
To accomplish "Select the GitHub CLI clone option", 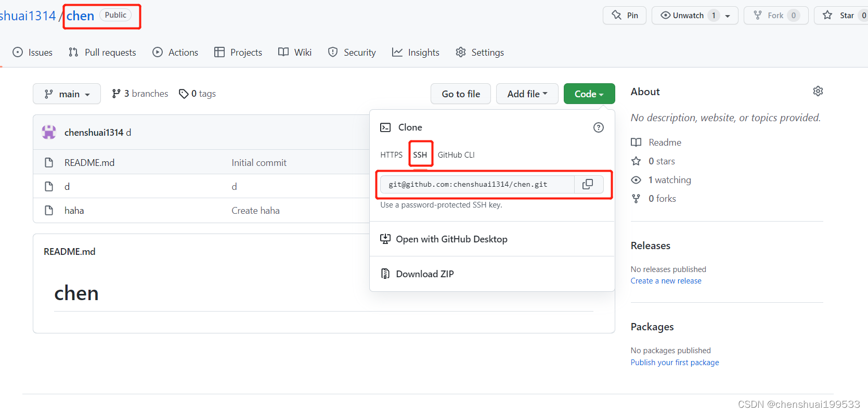I will tap(456, 155).
